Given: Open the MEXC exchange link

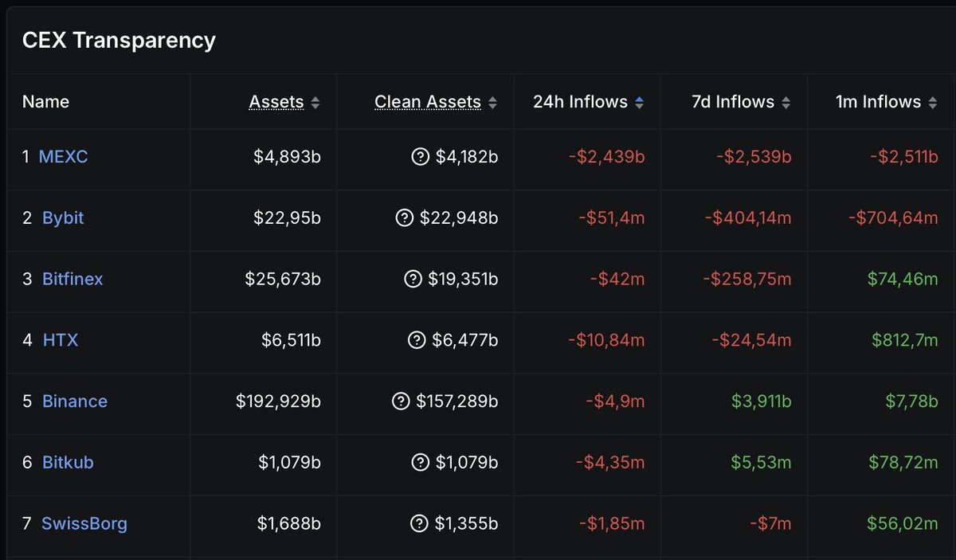Looking at the screenshot, I should pos(63,156).
